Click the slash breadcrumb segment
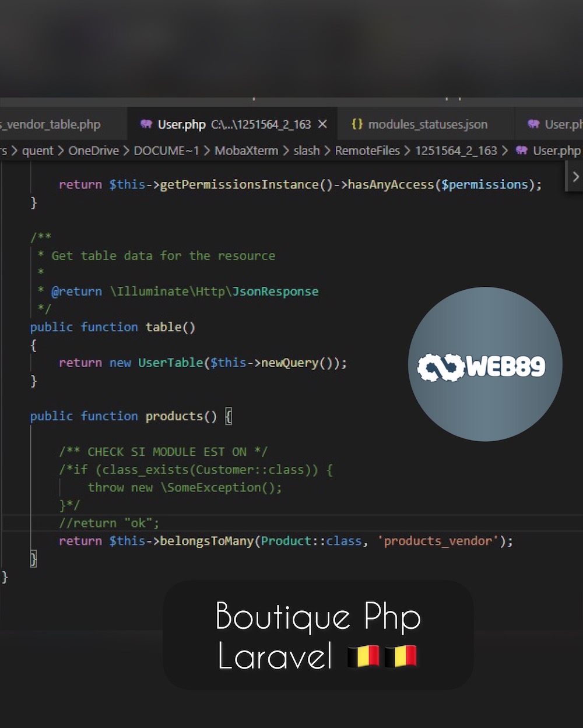 307,150
